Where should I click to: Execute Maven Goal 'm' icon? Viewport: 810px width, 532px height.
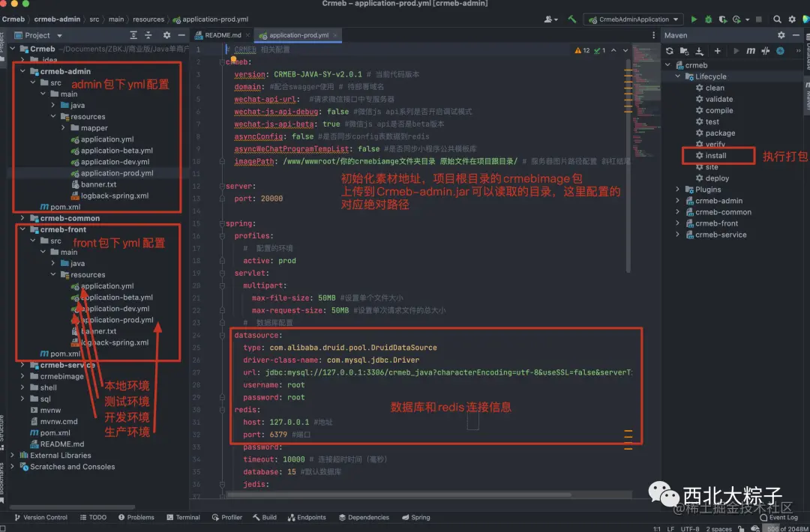click(751, 50)
